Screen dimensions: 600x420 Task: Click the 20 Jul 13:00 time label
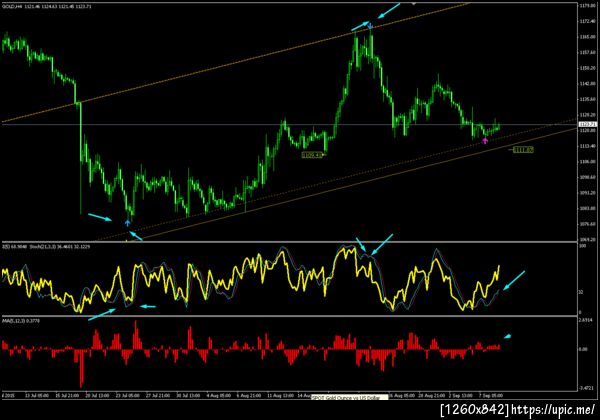[97, 396]
